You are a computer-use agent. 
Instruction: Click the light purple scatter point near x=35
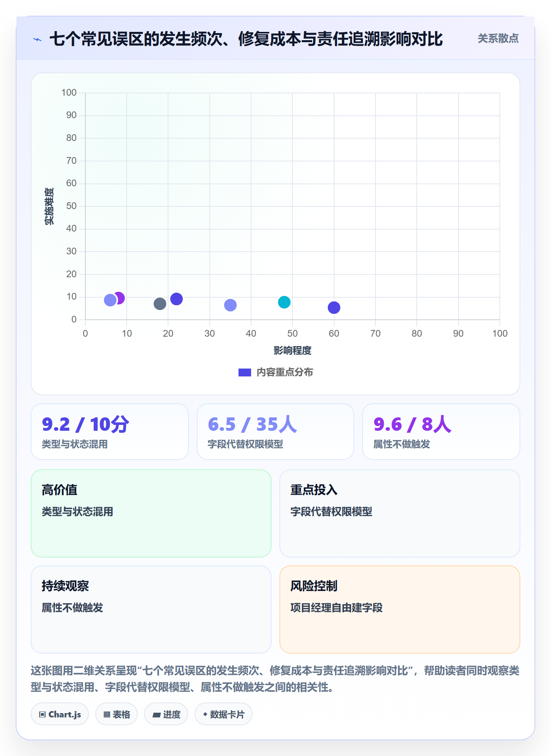point(230,305)
